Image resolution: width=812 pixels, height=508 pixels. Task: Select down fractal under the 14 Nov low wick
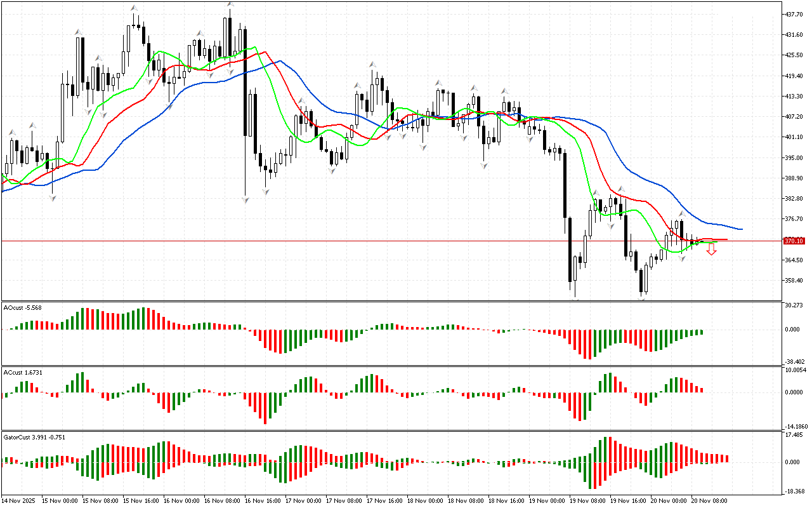click(x=53, y=199)
